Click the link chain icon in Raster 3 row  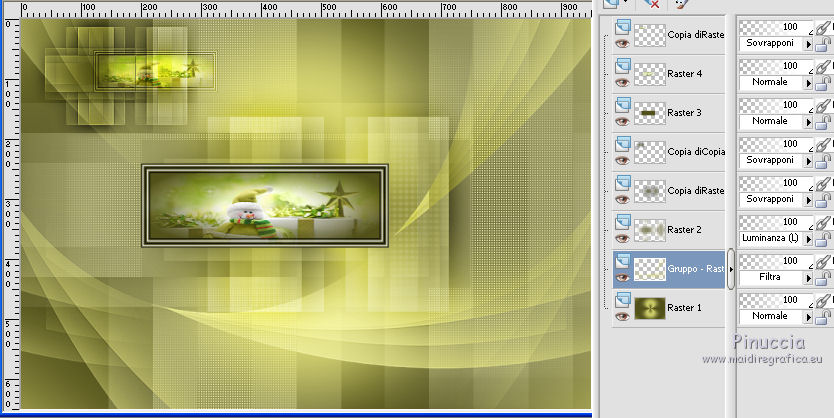(824, 105)
